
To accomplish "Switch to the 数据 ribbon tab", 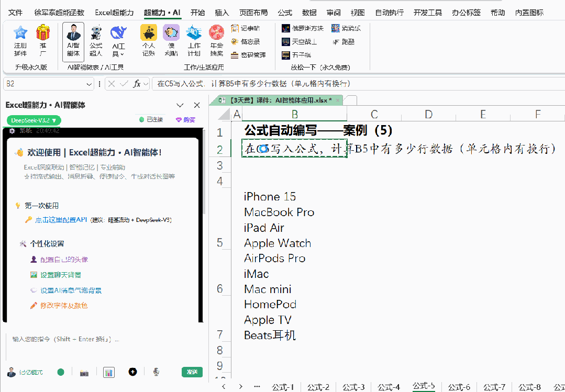I will click(x=309, y=13).
